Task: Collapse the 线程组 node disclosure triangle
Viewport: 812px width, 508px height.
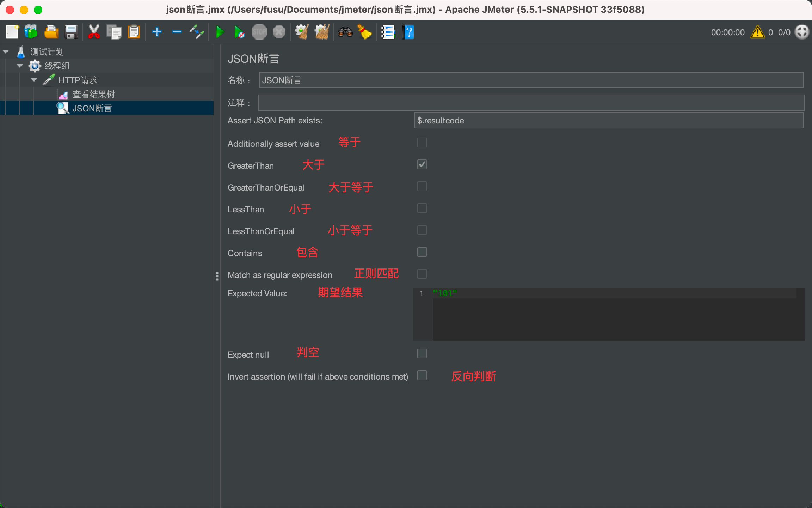Action: (20, 66)
